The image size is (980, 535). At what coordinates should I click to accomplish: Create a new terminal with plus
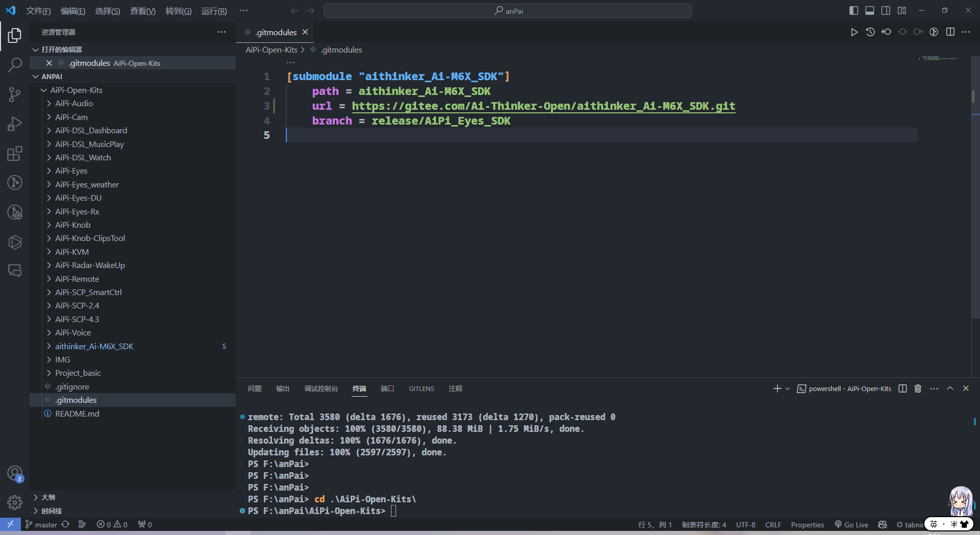777,388
